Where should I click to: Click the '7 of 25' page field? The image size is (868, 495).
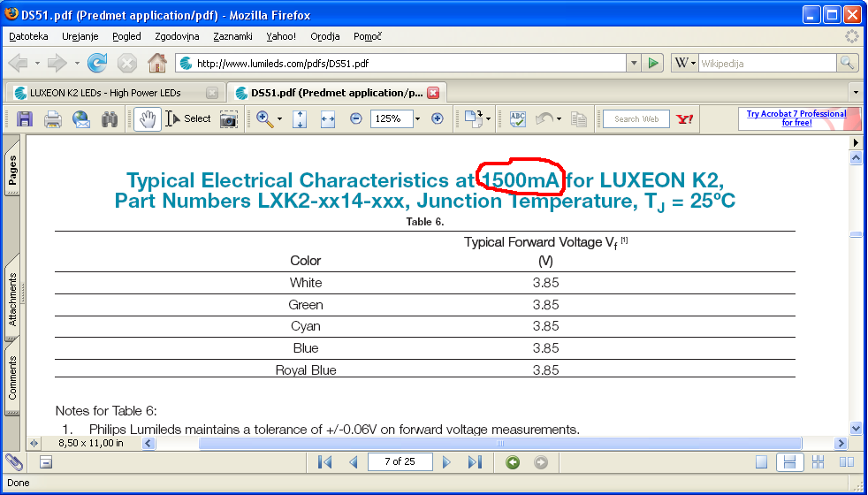point(400,461)
